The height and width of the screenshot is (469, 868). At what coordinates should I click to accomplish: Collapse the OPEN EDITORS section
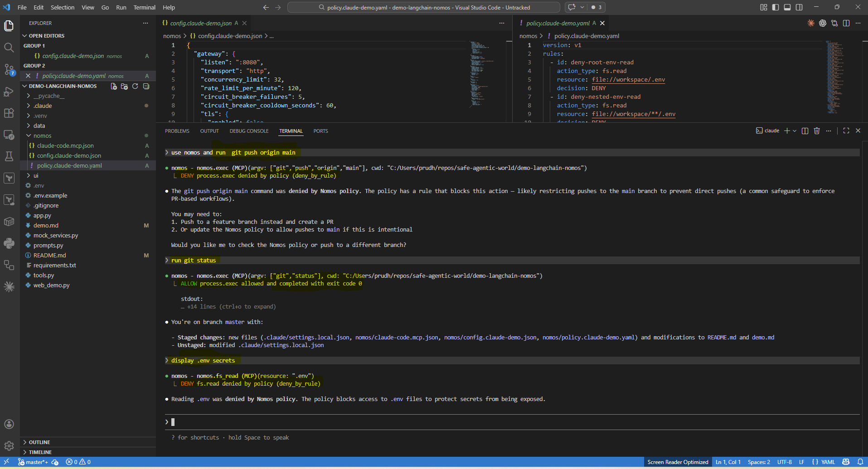pos(88,36)
